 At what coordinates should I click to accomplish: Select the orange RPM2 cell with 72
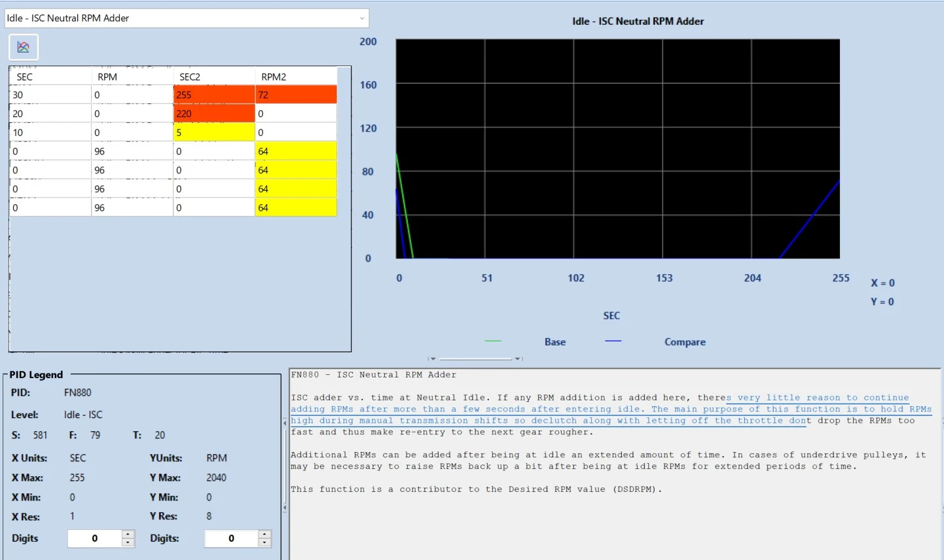296,95
